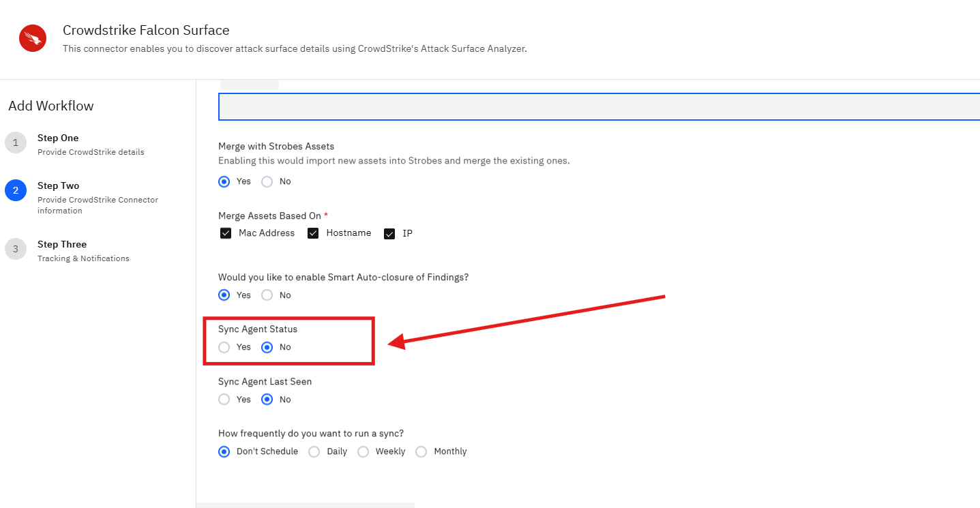Set Sync Agent Last Seen to No
Viewport: 980px width, 508px height.
click(267, 400)
